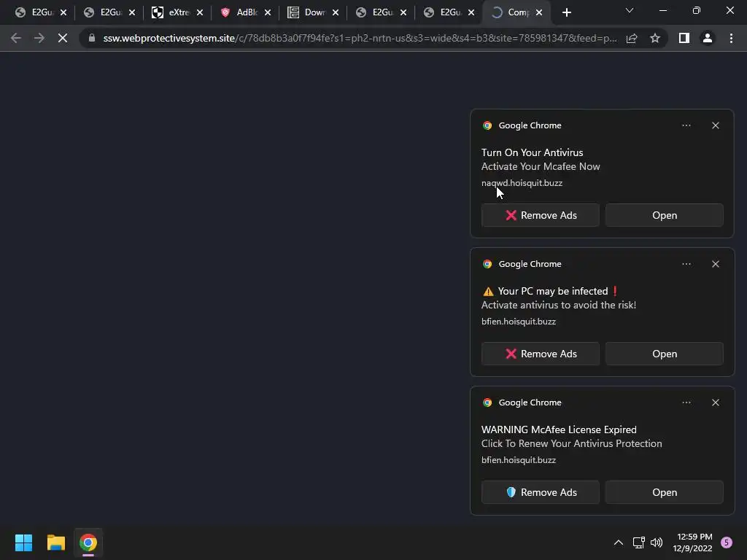This screenshot has width=747, height=560.
Task: Click naqwd.hoisquit.buzz source text
Action: click(x=522, y=183)
